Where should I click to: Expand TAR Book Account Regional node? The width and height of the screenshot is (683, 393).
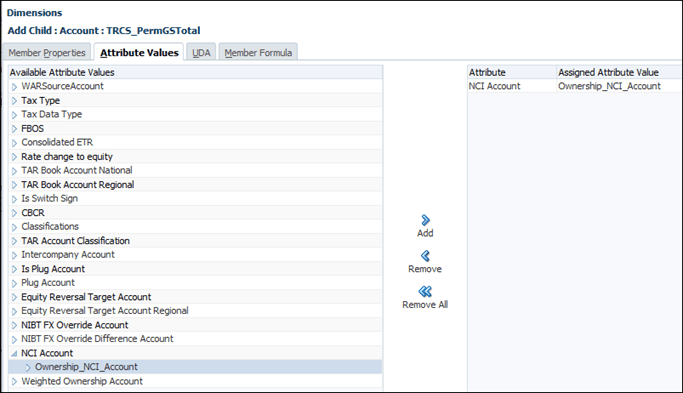pos(14,185)
